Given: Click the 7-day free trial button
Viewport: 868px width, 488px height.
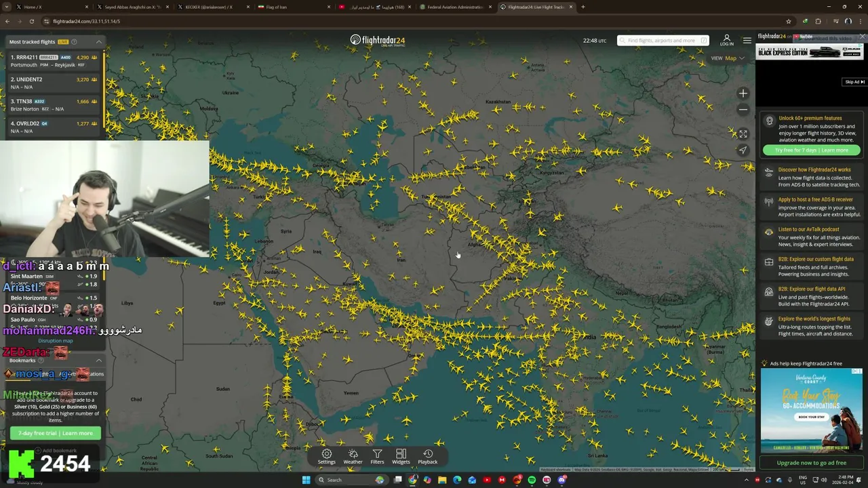Looking at the screenshot, I should click(56, 433).
